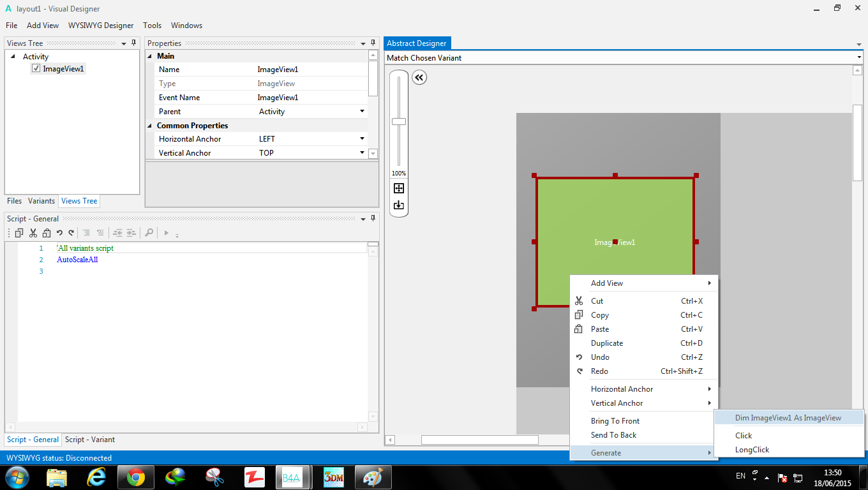
Task: Open B4A from the Windows taskbar
Action: pos(292,477)
